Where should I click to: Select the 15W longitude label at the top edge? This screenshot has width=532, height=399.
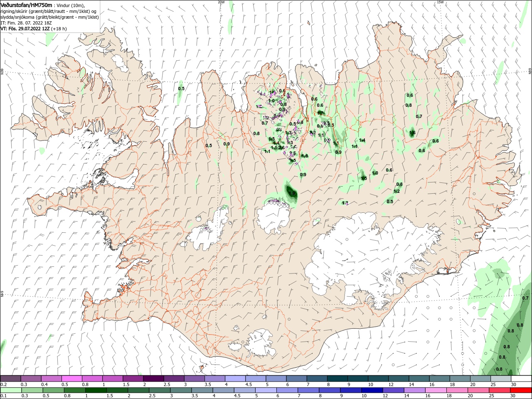(440, 2)
